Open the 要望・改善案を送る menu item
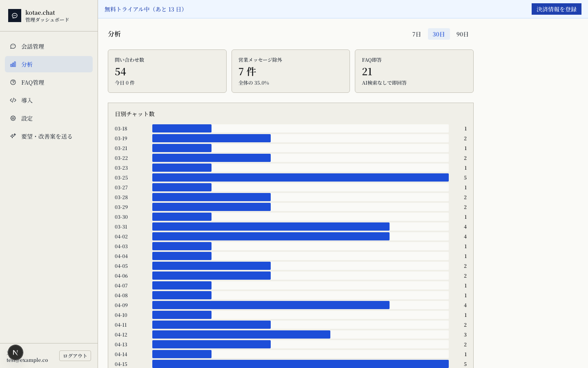 point(49,136)
